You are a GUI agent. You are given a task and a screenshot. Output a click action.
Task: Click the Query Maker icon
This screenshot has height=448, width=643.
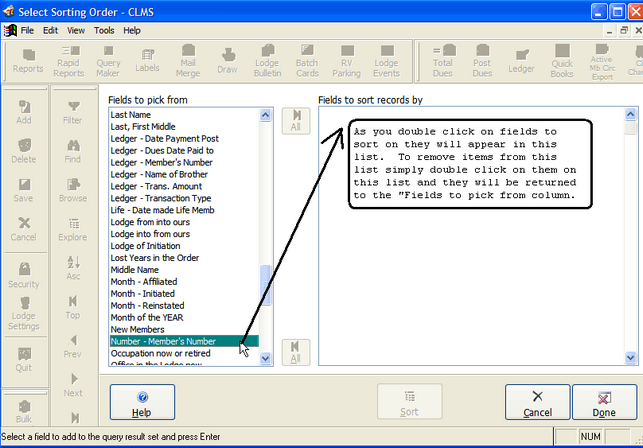tap(108, 60)
